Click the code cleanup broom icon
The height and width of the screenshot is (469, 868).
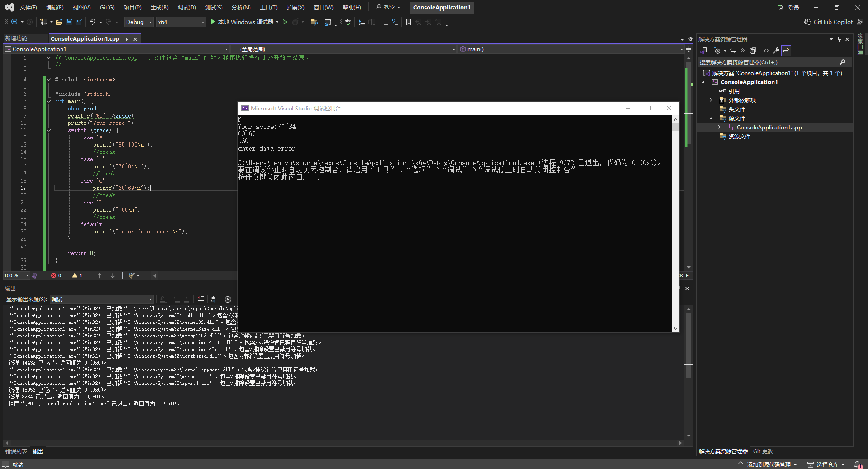click(x=132, y=275)
